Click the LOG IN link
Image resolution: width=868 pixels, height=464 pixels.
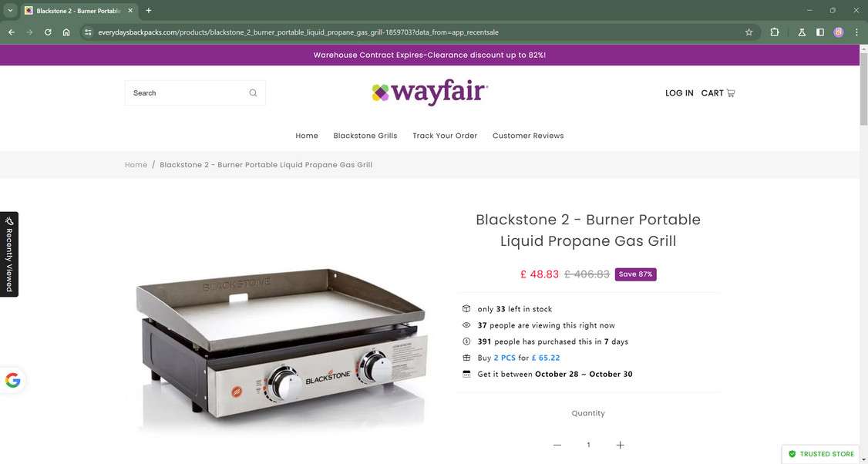(x=679, y=93)
